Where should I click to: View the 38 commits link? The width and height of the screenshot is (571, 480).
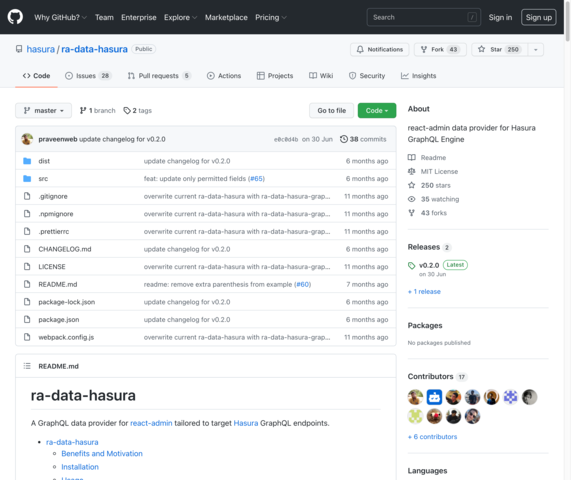point(363,139)
